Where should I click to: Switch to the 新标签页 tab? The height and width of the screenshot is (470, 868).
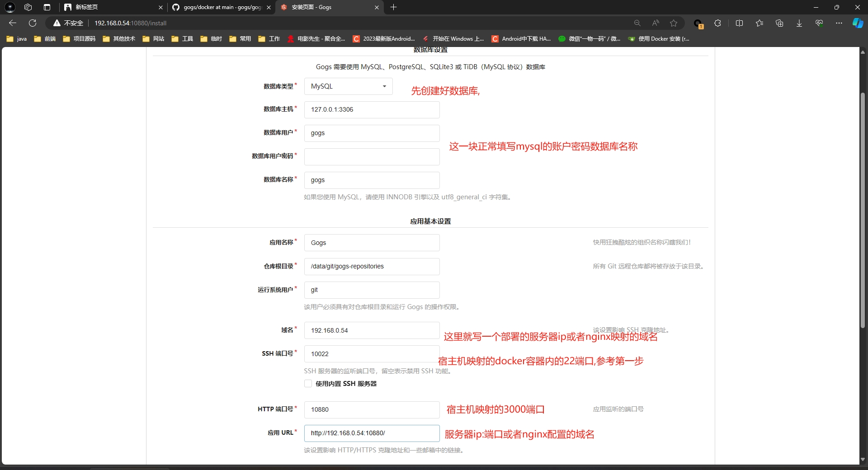pos(113,7)
